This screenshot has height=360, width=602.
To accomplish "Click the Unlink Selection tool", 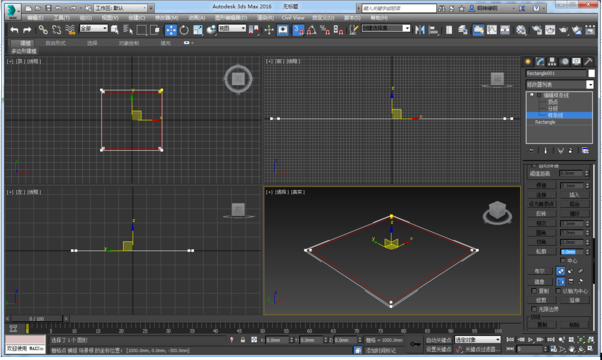I will 56,30.
